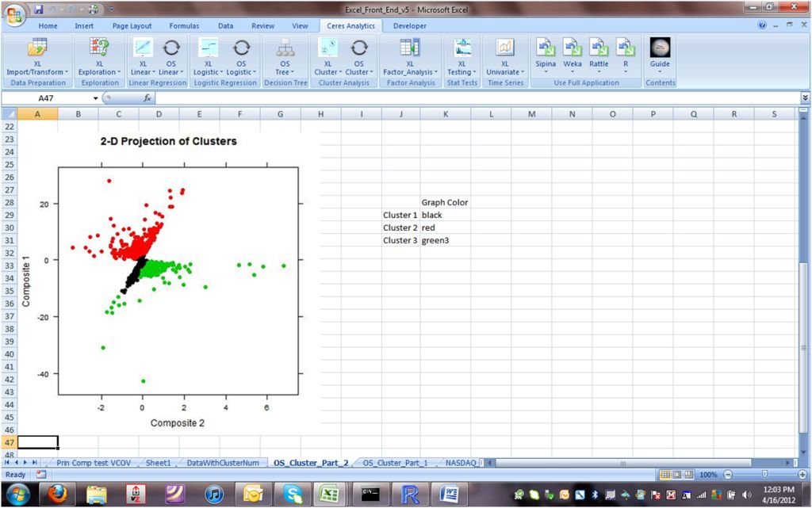812x508 pixels.
Task: Start the OS Tree decision tree tool
Action: point(285,57)
